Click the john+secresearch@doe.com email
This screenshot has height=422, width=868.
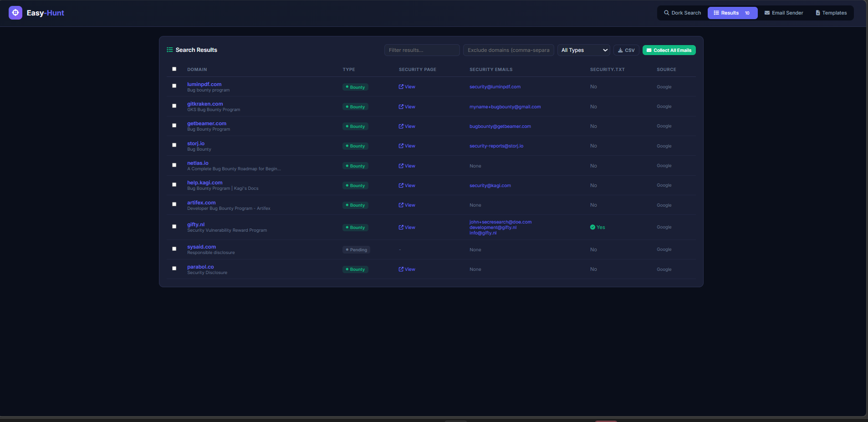click(x=500, y=222)
